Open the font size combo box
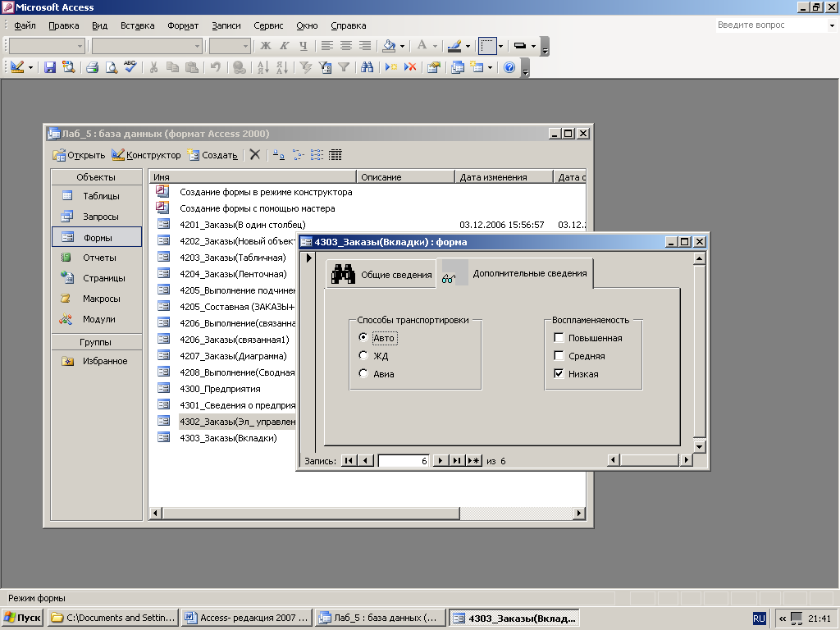 click(230, 46)
